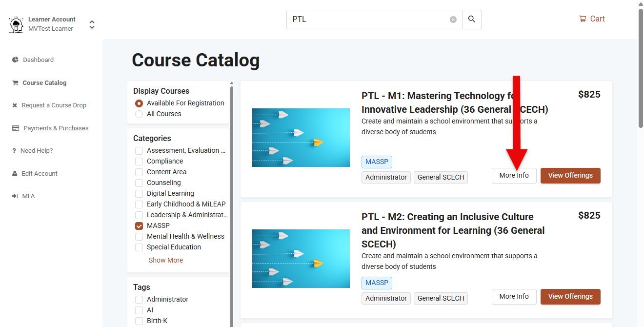The image size is (644, 327).
Task: Expand the Learner Account switcher chevron
Action: point(92,24)
